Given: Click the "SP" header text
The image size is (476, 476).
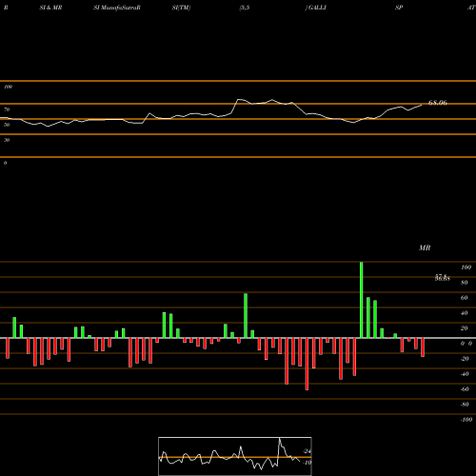Looking at the screenshot, I should (399, 8).
